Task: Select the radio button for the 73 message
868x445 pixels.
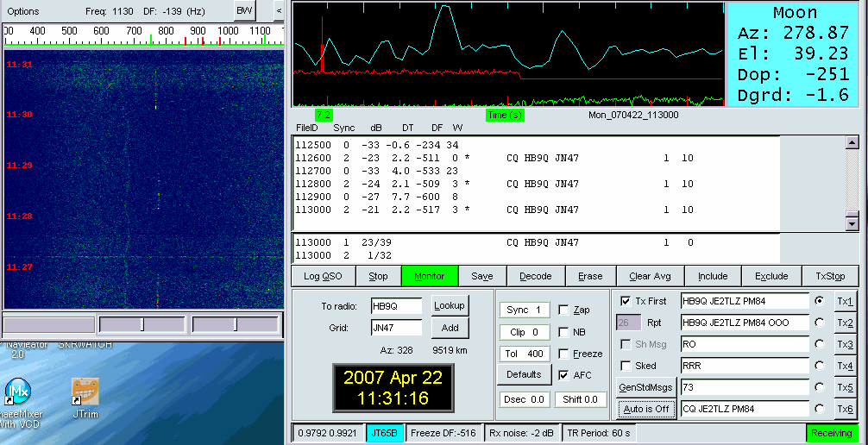Action: 819,387
